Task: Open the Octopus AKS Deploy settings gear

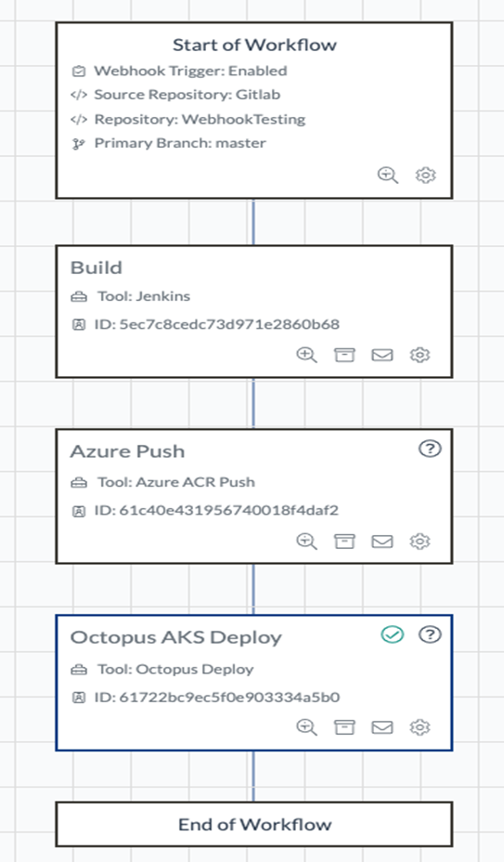Action: (420, 727)
